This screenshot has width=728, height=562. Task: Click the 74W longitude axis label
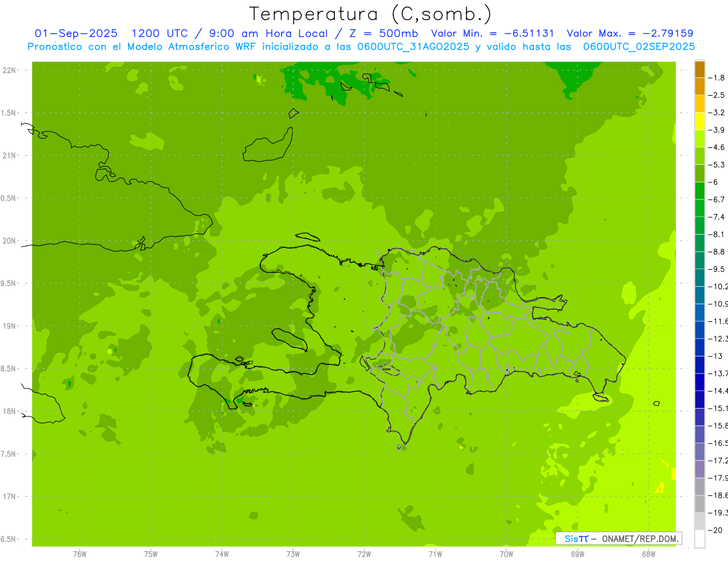coord(222,554)
